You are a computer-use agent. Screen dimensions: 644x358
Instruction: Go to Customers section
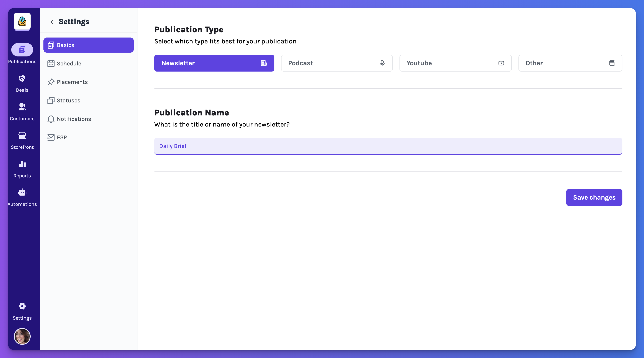click(x=22, y=112)
